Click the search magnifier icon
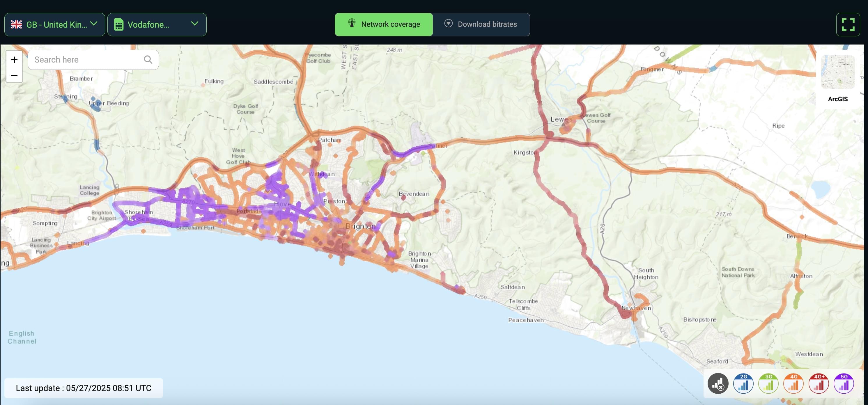The width and height of the screenshot is (868, 405). click(x=148, y=60)
